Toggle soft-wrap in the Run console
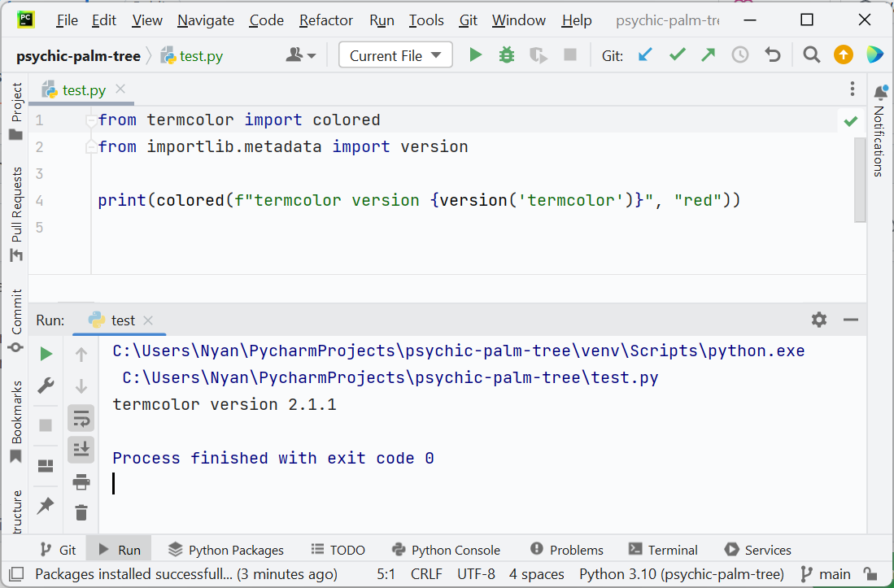This screenshot has height=588, width=894. click(81, 418)
